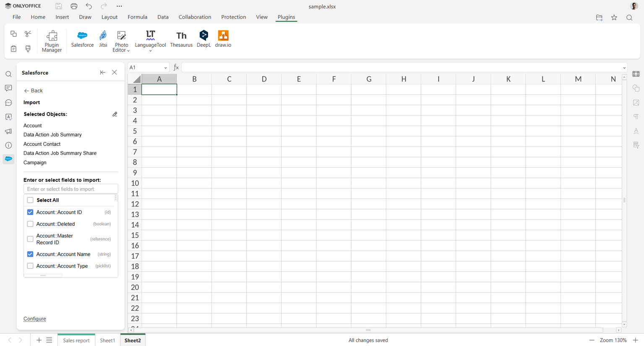Open the feedback megaphone icon in sidebar

coord(8,131)
